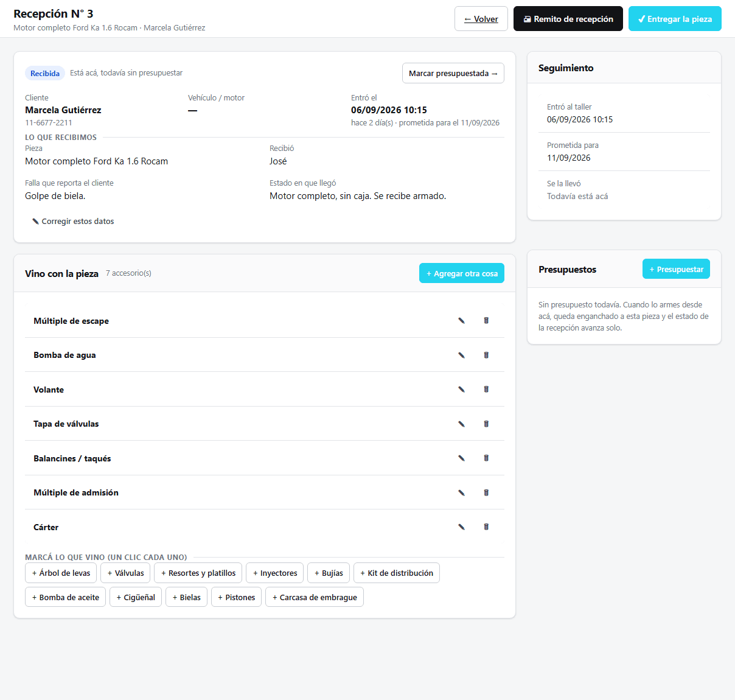Image resolution: width=735 pixels, height=700 pixels.
Task: Edit the Cárter accessory
Action: (461, 527)
